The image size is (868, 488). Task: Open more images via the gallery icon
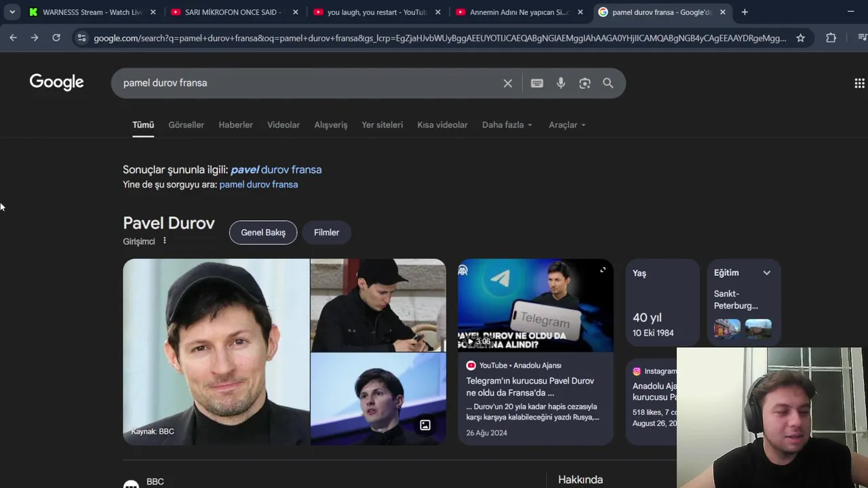pos(425,425)
